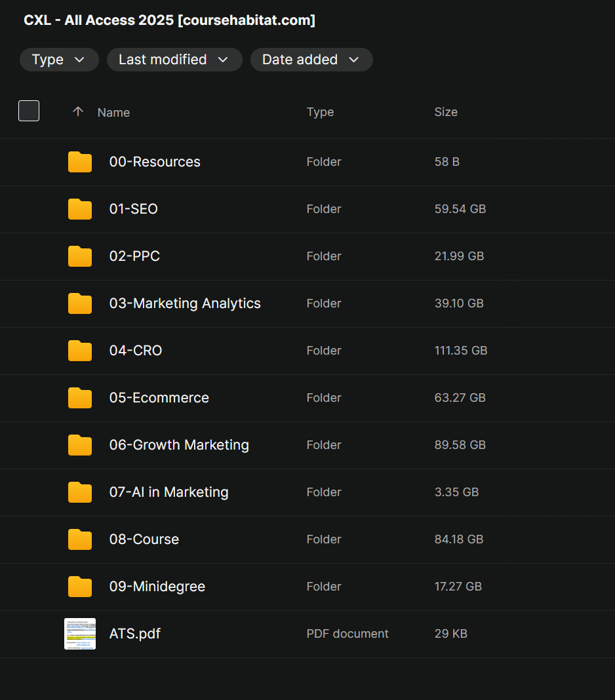Click the ATS.pdf thumbnail preview

click(80, 634)
